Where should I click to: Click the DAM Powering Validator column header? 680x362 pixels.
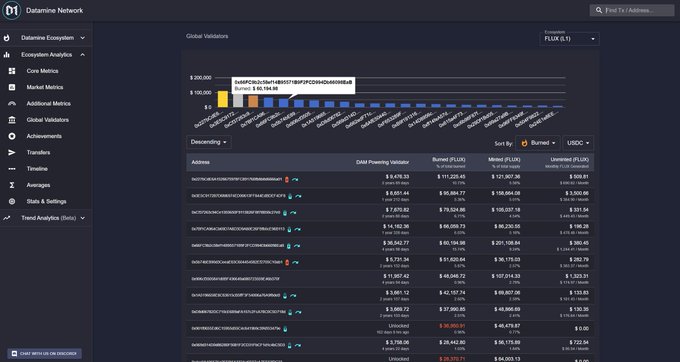[x=382, y=162]
